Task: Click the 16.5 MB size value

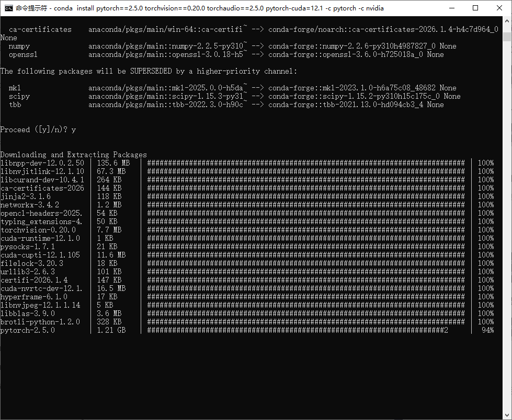Action: click(111, 288)
